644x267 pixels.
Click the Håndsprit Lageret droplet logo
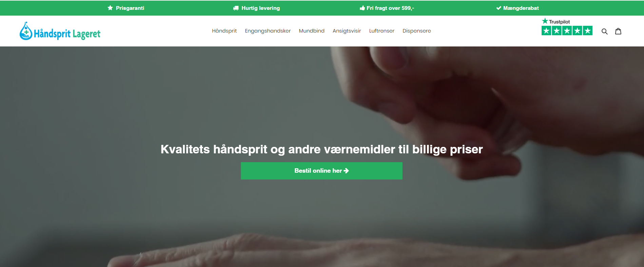coord(60,31)
